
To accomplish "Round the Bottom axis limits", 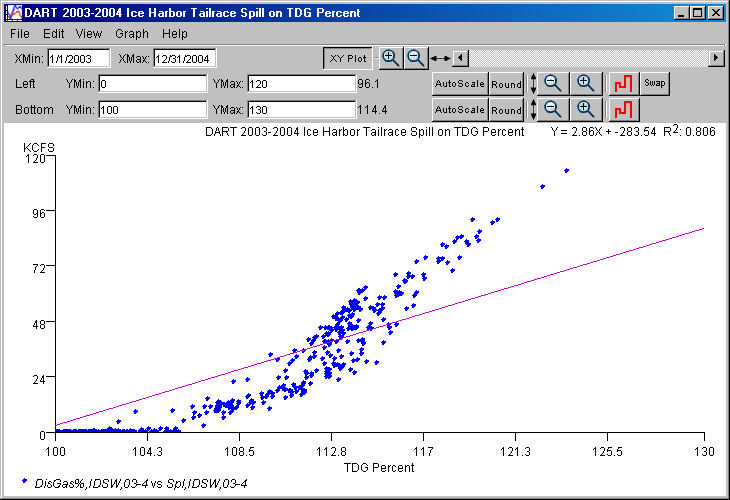I will coord(506,109).
